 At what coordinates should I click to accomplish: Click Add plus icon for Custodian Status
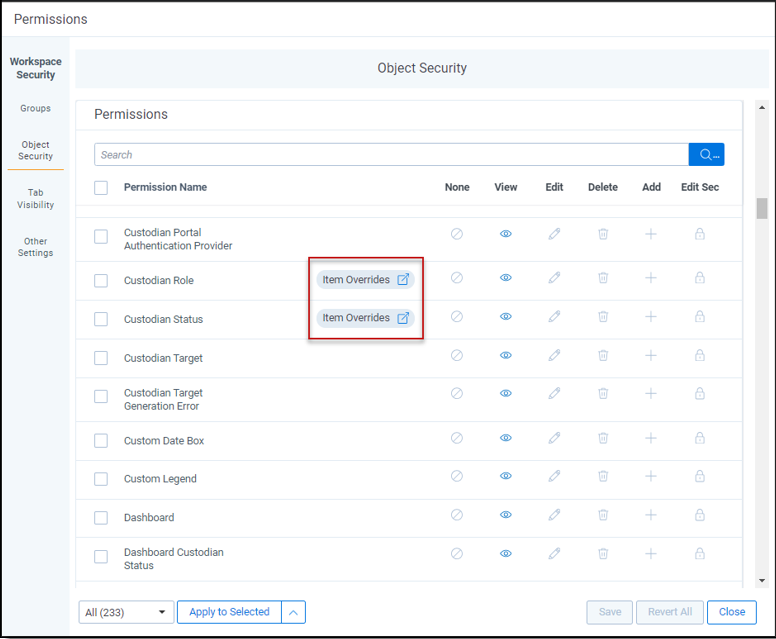pyautogui.click(x=651, y=316)
